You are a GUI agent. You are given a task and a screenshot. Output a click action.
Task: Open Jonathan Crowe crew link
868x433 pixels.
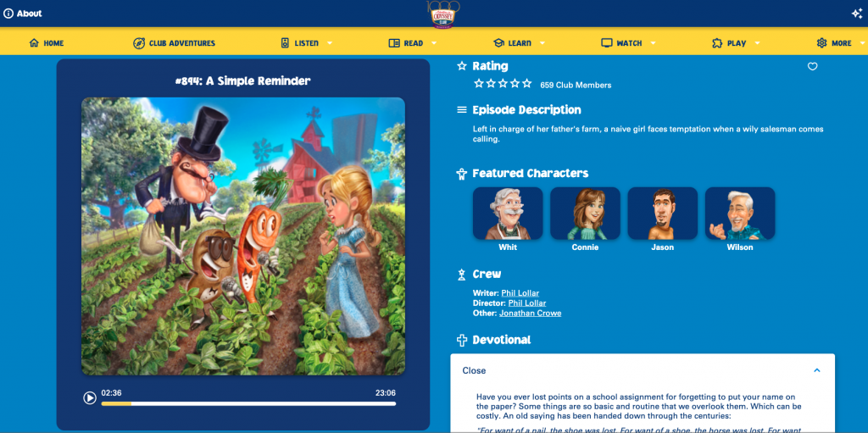531,313
